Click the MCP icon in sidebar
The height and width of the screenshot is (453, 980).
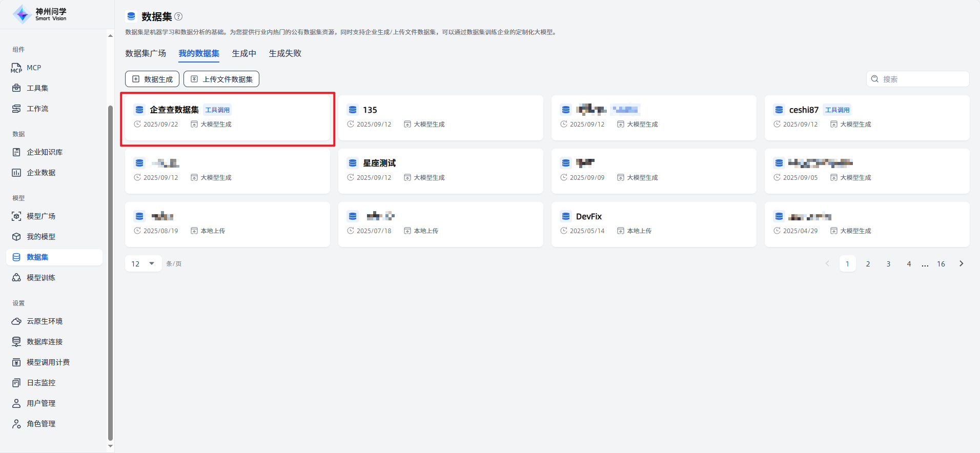(16, 68)
